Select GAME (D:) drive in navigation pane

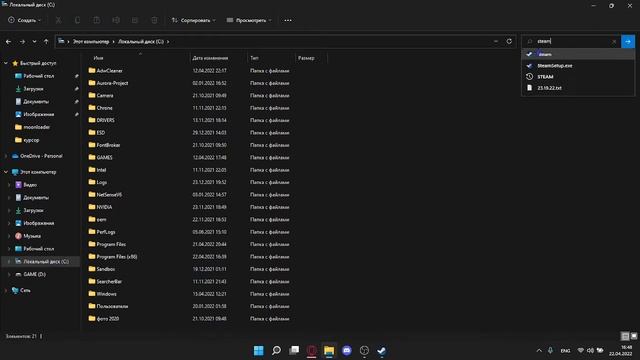[x=34, y=274]
